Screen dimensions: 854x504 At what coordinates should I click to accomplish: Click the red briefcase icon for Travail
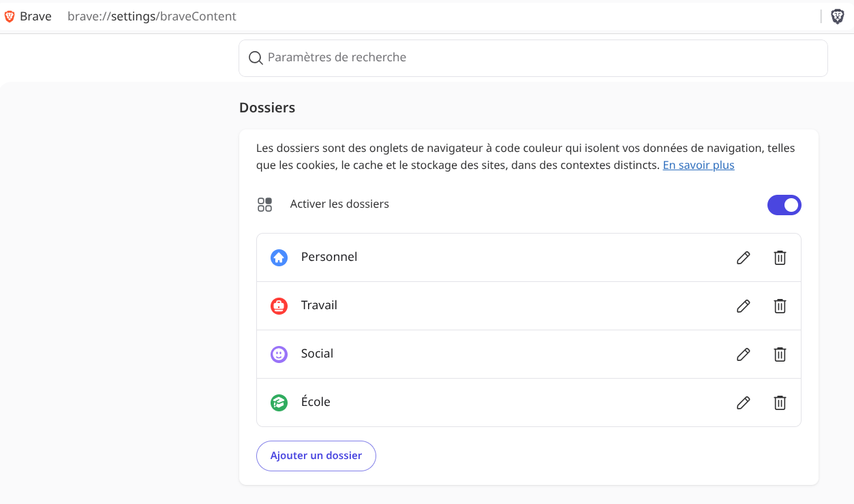279,306
